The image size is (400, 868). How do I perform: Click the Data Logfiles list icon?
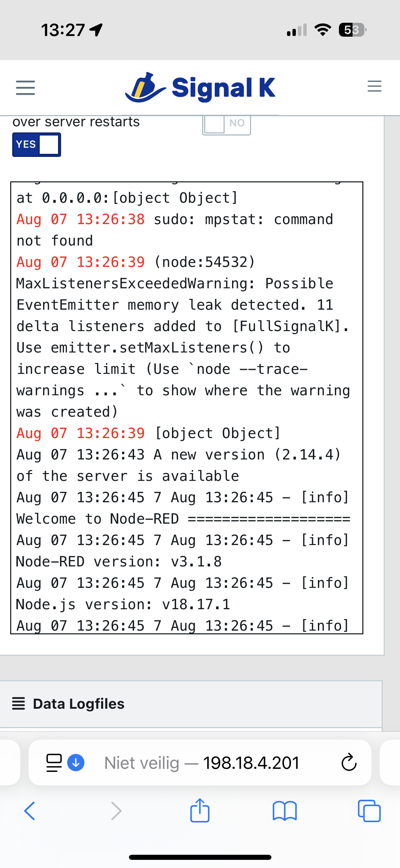19,704
